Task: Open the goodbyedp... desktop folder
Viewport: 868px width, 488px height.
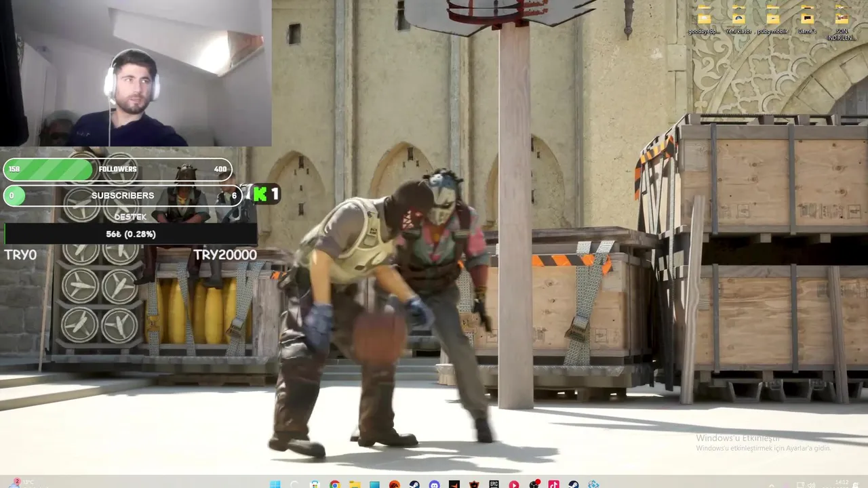Action: pos(705,21)
